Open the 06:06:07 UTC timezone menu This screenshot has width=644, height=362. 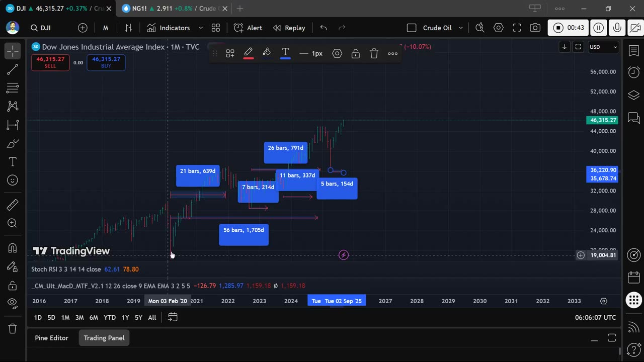point(595,317)
